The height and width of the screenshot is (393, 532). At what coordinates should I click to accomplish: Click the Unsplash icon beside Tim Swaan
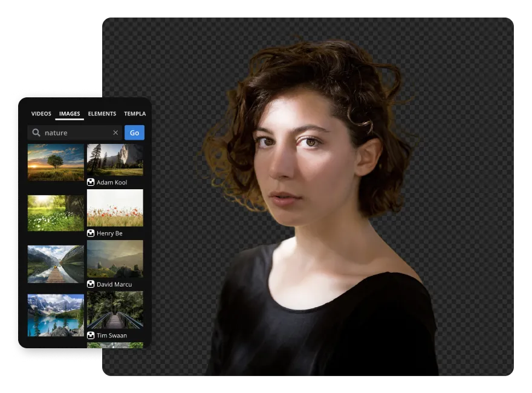[90, 335]
